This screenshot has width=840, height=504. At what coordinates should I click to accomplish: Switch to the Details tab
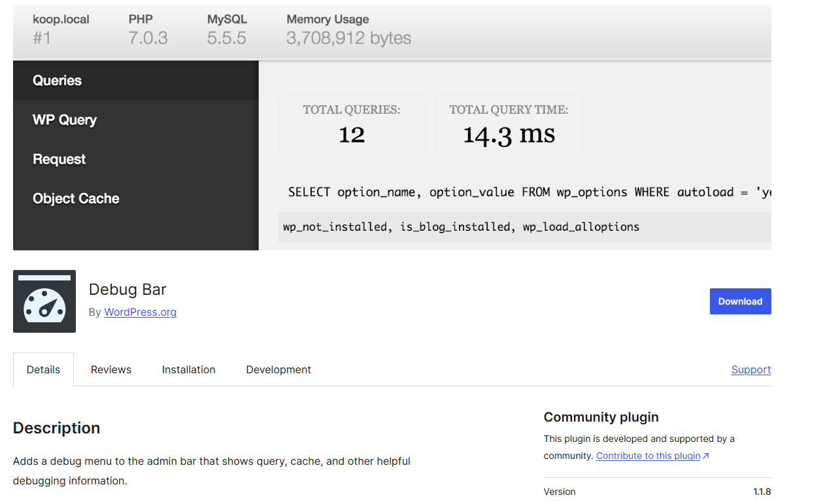point(43,370)
